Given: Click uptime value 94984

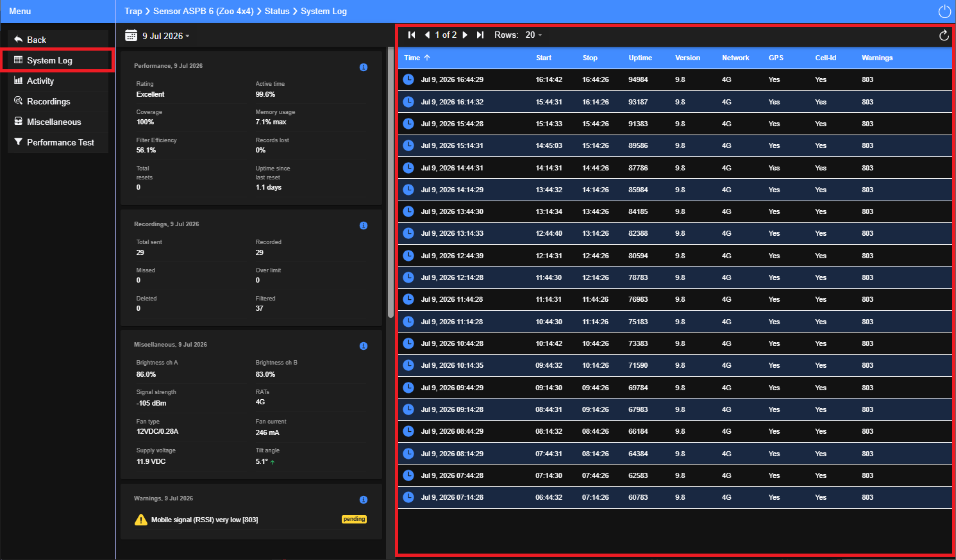Looking at the screenshot, I should click(x=638, y=79).
